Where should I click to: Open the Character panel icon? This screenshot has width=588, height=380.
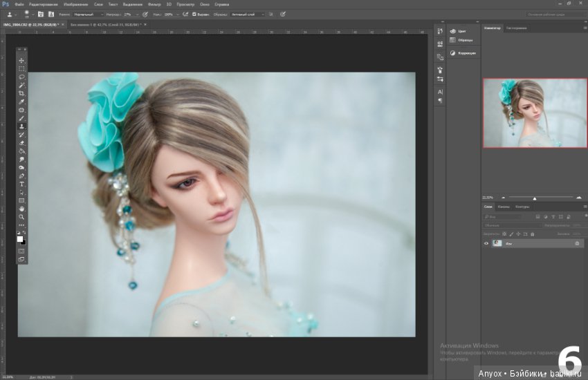[440, 92]
